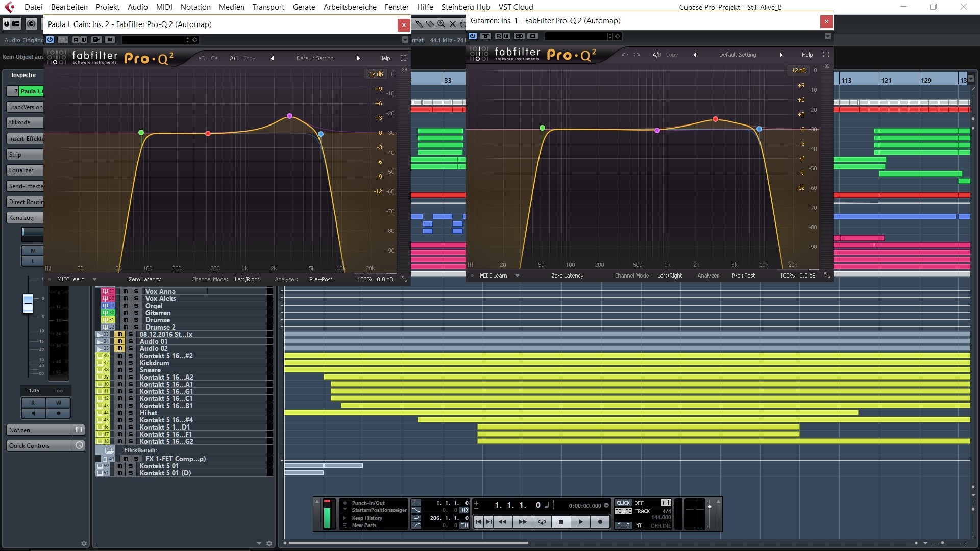This screenshot has width=980, height=551.
Task: Toggle power bypass in Paula L Gain plugin window
Action: point(50,39)
